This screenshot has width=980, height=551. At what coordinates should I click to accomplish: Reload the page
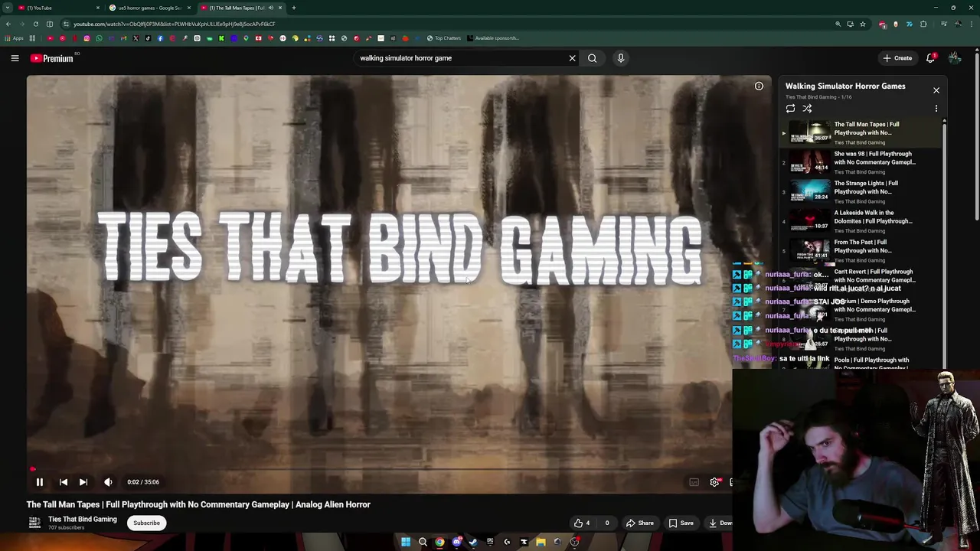pos(35,24)
